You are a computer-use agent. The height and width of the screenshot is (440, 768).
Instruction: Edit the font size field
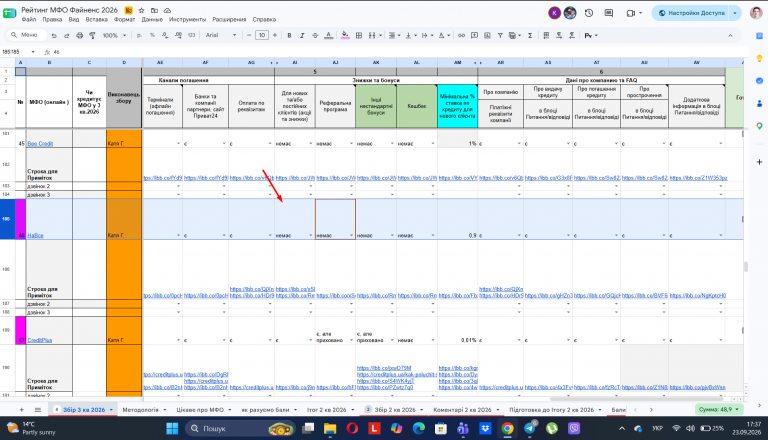point(262,35)
